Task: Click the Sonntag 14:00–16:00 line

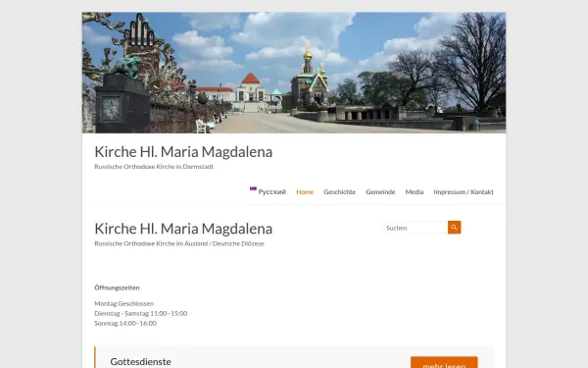Action: [x=125, y=323]
